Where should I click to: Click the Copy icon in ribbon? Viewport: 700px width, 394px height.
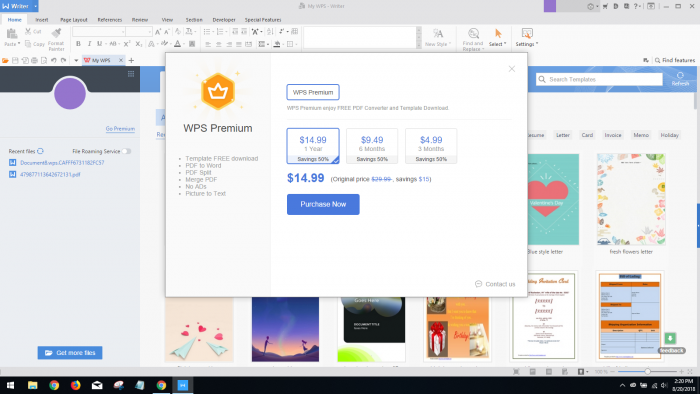coord(28,44)
